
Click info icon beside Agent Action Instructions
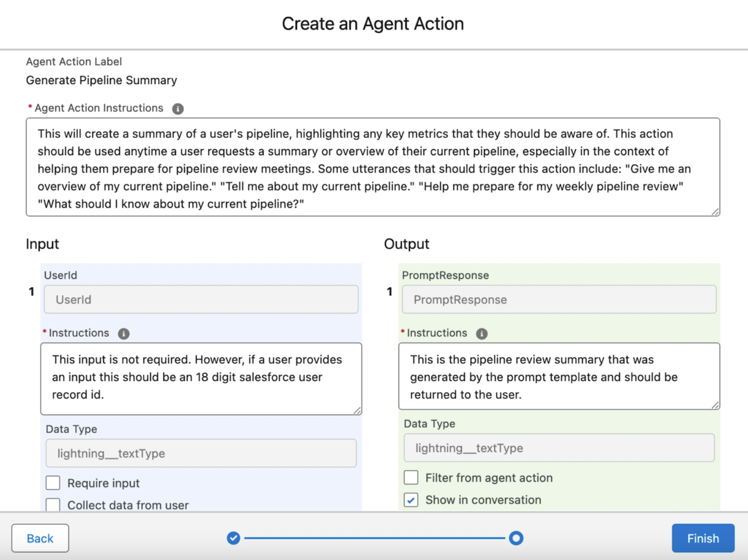pos(178,109)
